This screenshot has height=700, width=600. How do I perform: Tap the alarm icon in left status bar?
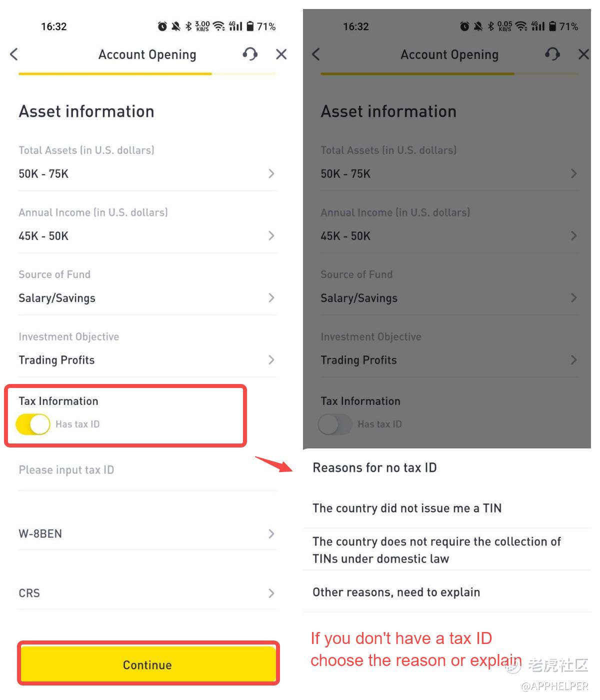[162, 26]
